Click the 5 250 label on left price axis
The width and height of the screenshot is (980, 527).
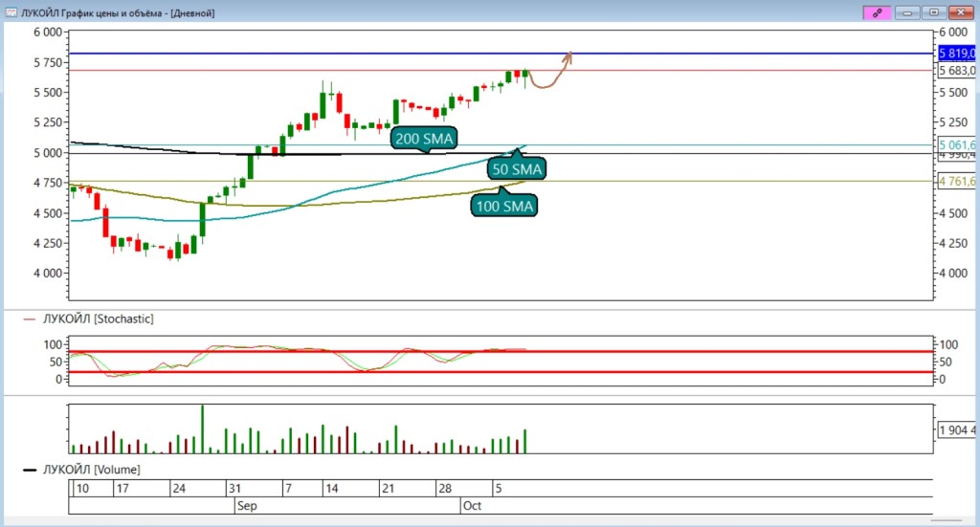48,122
